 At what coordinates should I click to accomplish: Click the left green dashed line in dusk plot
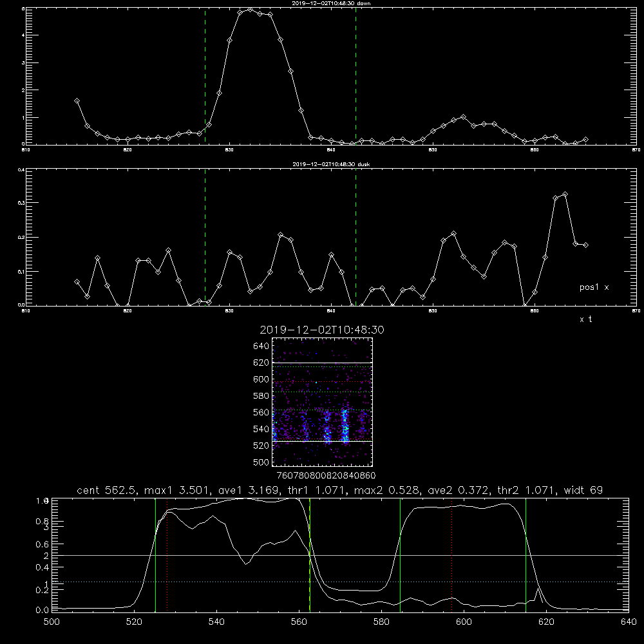pyautogui.click(x=205, y=238)
